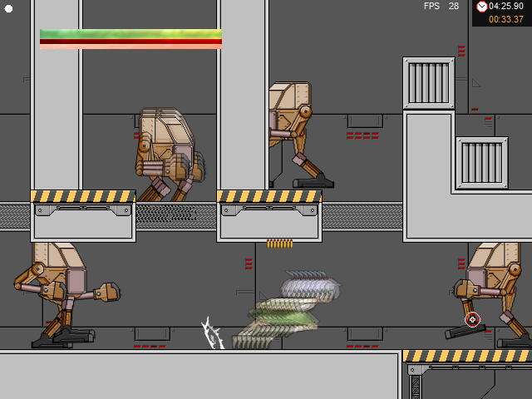The image size is (532, 399).
Task: Click the 04:25.90 level timer
Action: click(506, 6)
